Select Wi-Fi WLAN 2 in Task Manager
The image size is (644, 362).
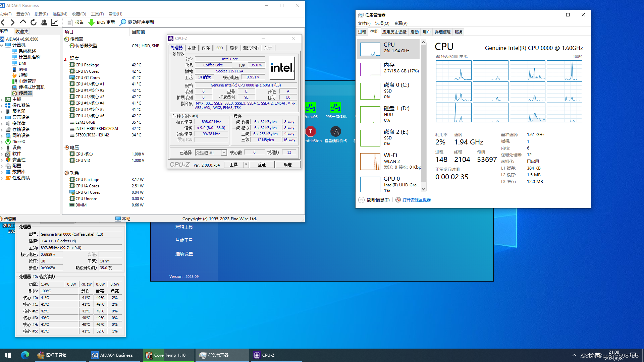tap(388, 162)
